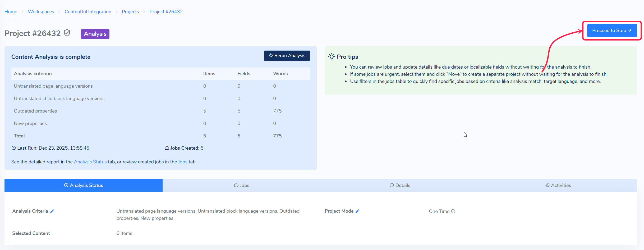This screenshot has width=644, height=250.
Task: Edit Analysis Criteria with the pencil icon
Action: pyautogui.click(x=52, y=211)
